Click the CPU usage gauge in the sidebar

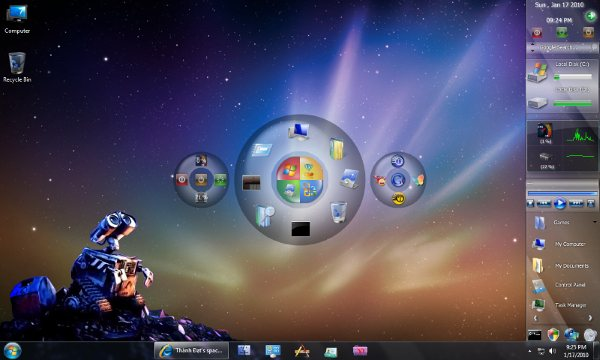tap(545, 130)
